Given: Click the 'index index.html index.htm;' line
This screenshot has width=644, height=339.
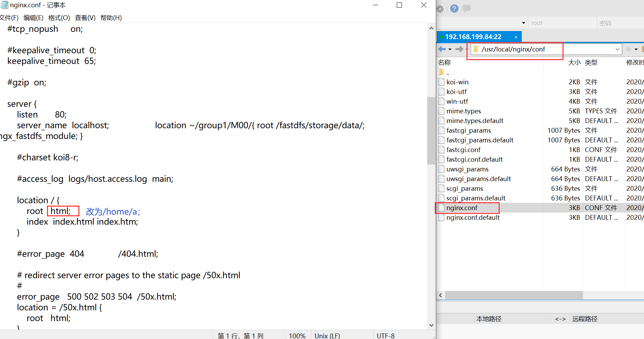Looking at the screenshot, I should 82,222.
